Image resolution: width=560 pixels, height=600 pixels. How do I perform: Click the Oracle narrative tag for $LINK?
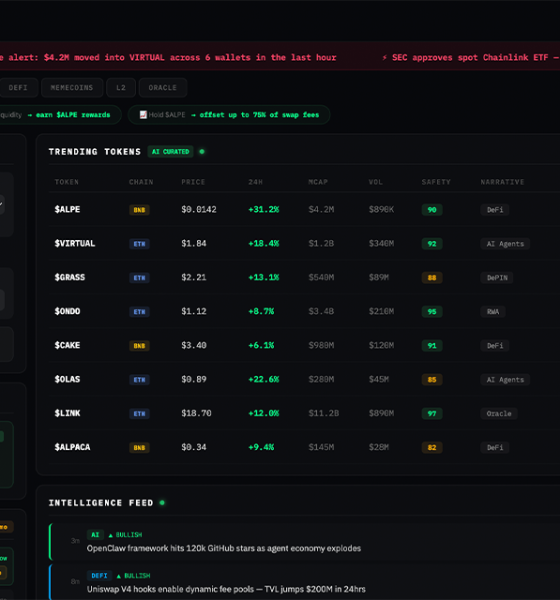click(x=499, y=414)
